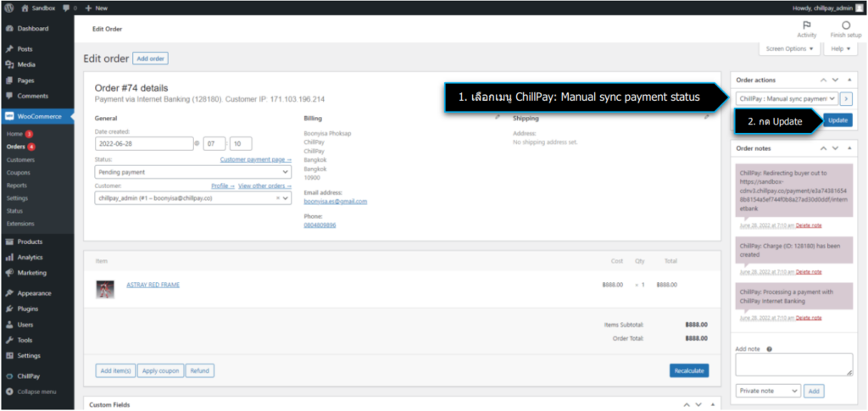Click the Recalculate button
The image size is (868, 411).
click(689, 370)
